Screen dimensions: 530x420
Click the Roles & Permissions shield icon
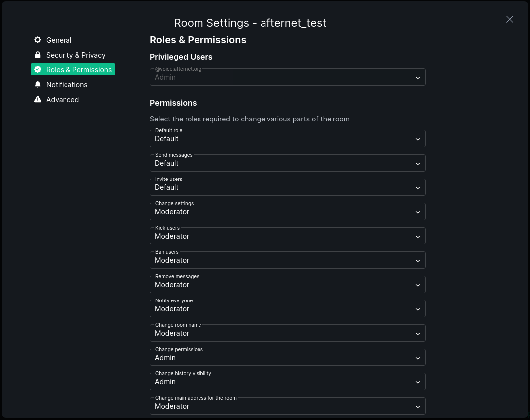coord(38,70)
